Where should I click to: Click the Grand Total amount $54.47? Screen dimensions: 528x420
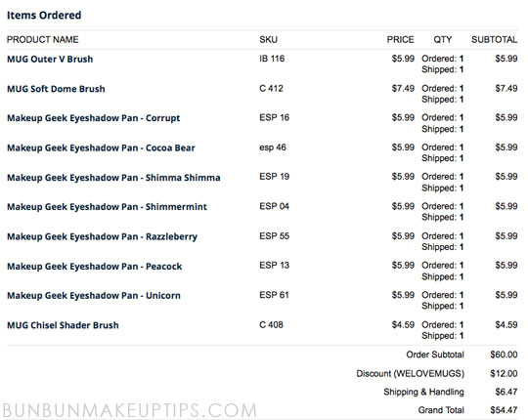[504, 410]
